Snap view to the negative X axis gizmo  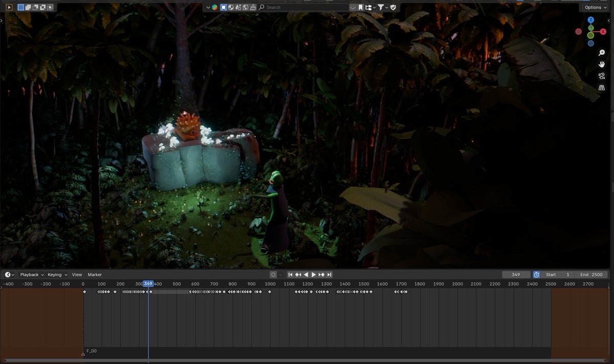coord(579,32)
